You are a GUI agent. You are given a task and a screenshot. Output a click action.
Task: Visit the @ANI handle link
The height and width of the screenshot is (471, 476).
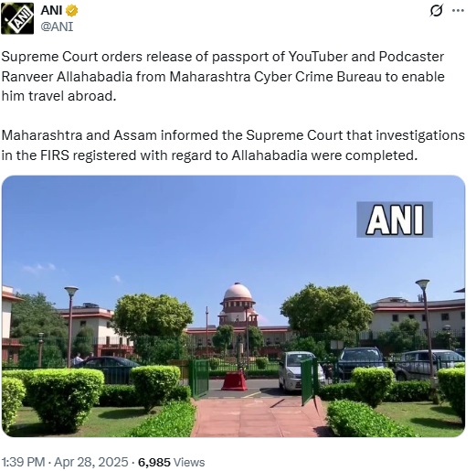coord(57,27)
